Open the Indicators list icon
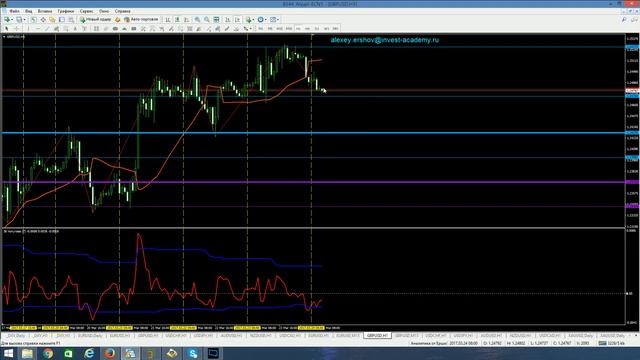Viewport: 640px width, 360px height. [x=249, y=20]
